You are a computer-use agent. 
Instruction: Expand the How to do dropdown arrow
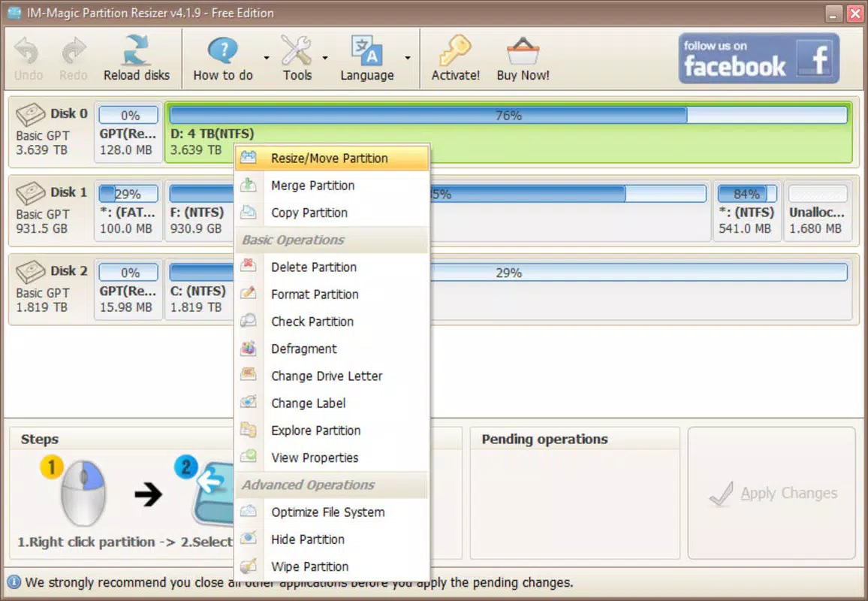(x=267, y=58)
